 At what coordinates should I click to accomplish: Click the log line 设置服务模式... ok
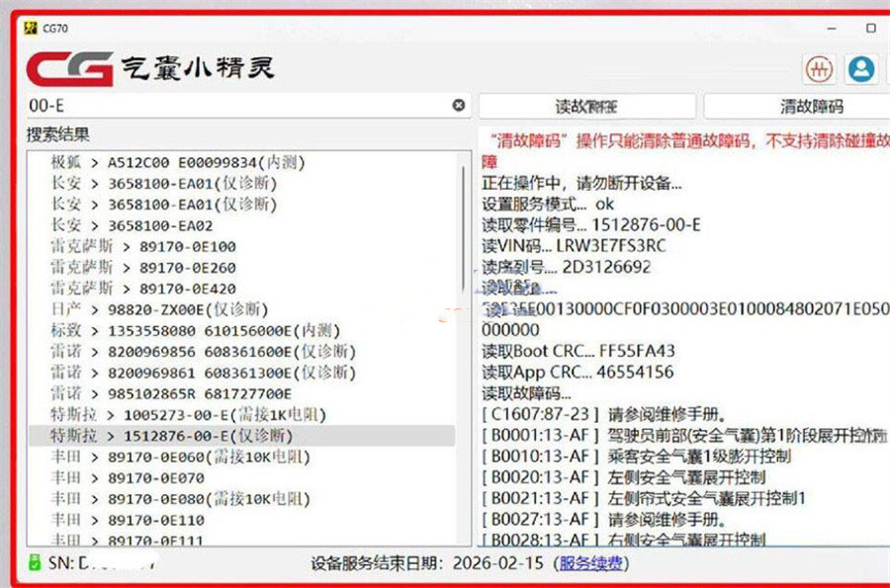(548, 205)
